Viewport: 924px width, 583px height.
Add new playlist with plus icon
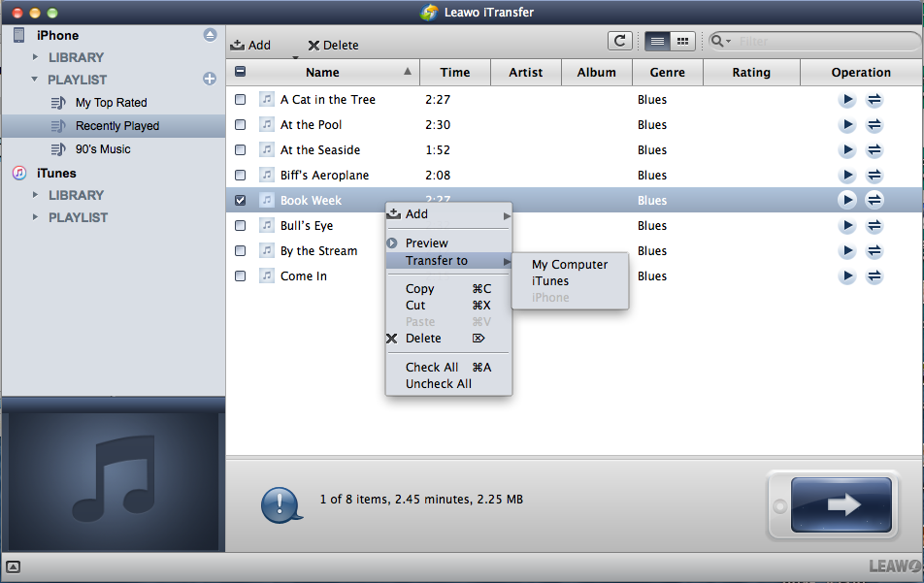point(210,79)
